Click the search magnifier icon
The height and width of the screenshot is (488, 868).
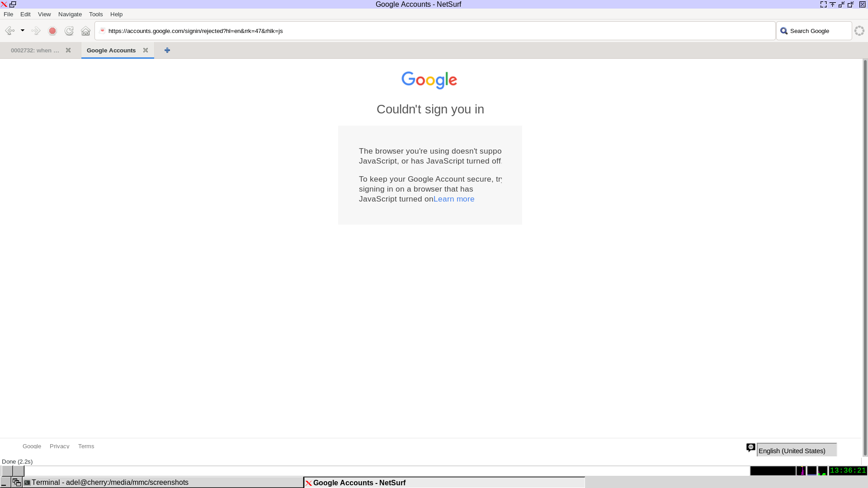[784, 31]
